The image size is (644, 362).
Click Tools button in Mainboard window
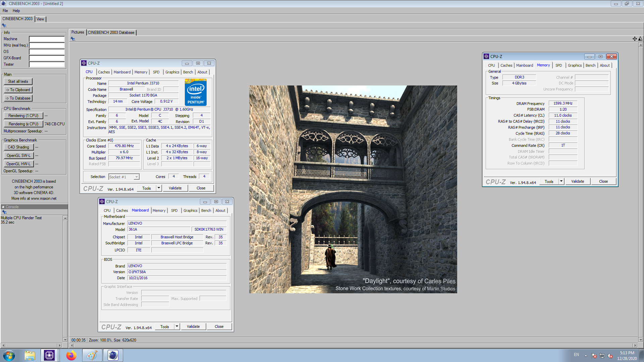pyautogui.click(x=165, y=326)
